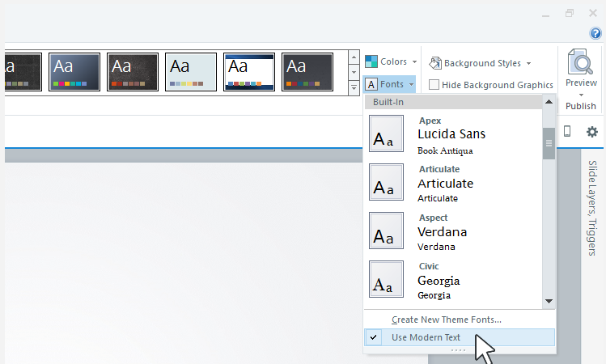Open Slide Layers, Triggers side panel
This screenshot has height=364, width=606.
pos(592,208)
